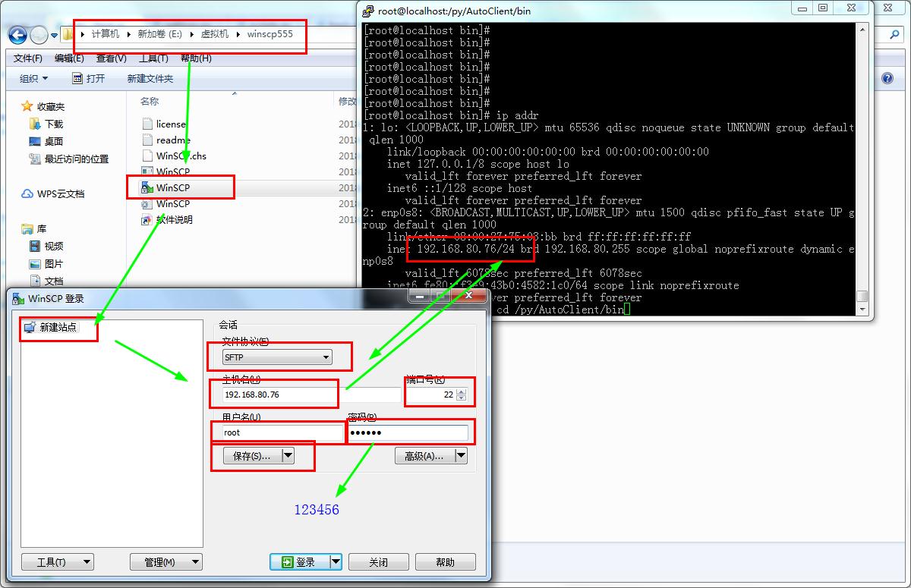This screenshot has height=588, width=911.
Task: Click the 名称 column header
Action: pyautogui.click(x=150, y=101)
